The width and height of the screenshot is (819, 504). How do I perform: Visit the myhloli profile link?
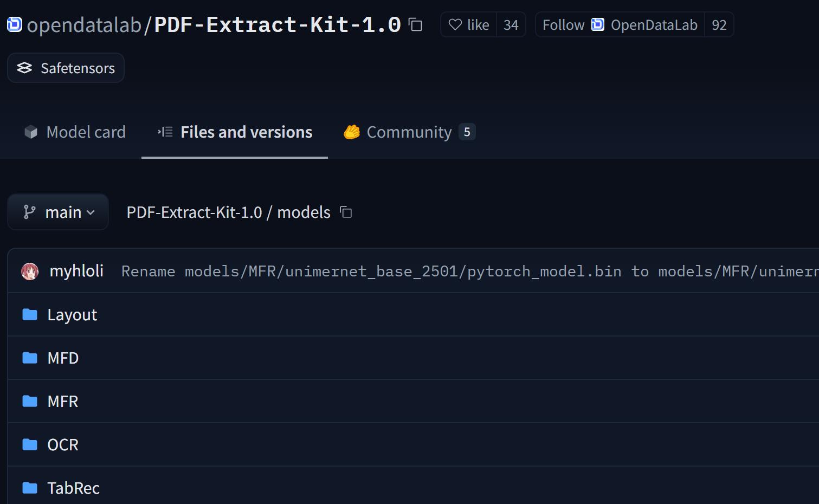coord(76,271)
